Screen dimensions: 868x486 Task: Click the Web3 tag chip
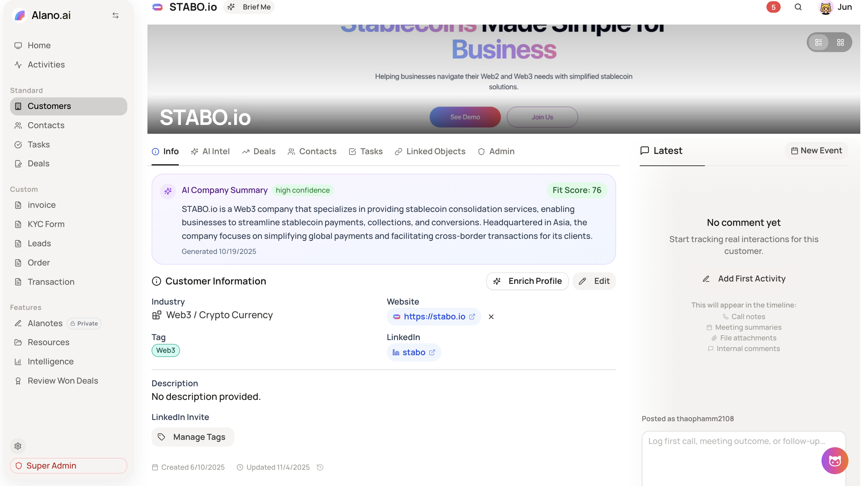click(x=165, y=350)
